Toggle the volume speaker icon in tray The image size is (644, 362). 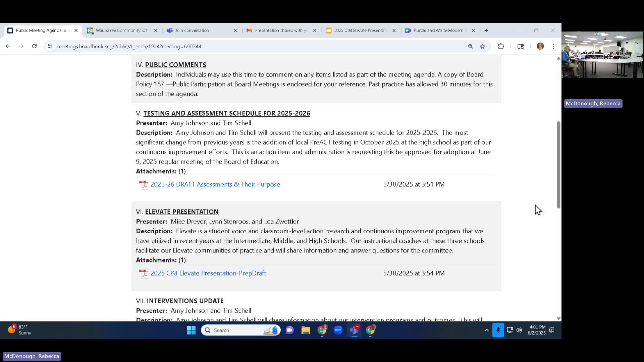[519, 330]
